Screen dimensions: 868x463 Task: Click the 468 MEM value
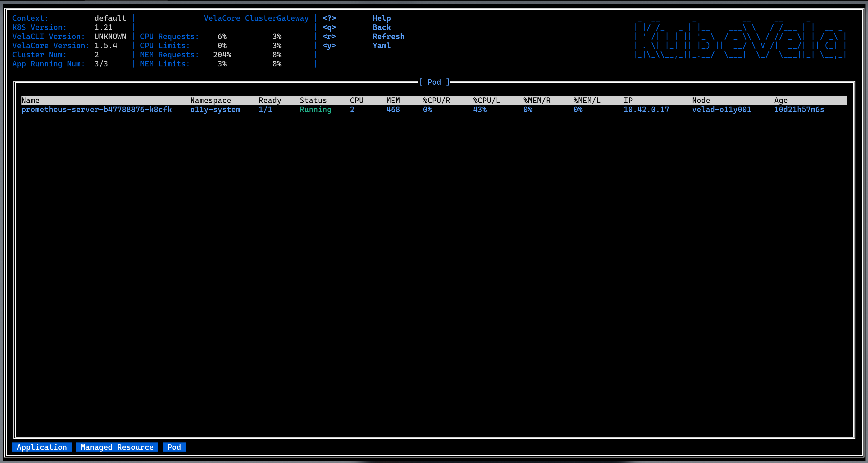click(x=393, y=110)
